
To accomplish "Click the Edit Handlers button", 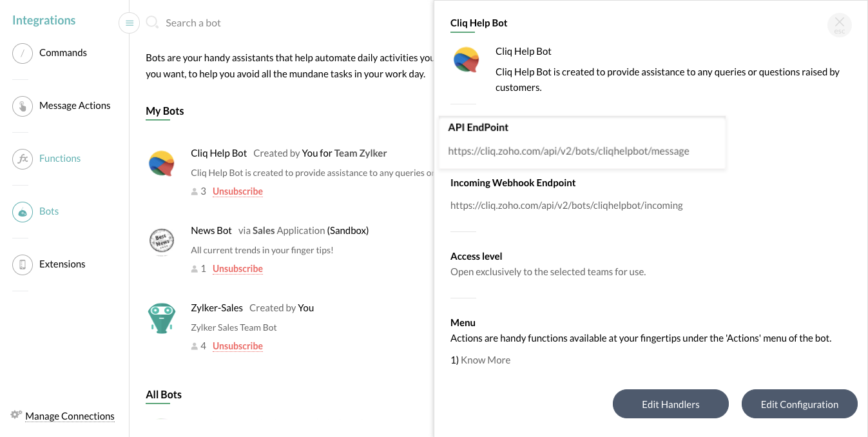I will tap(670, 404).
